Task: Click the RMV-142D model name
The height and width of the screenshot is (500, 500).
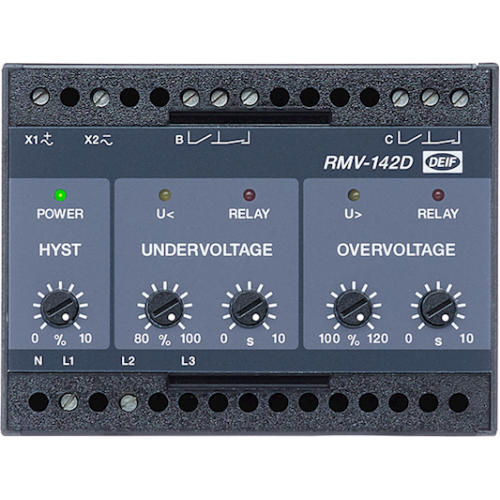Action: (368, 163)
